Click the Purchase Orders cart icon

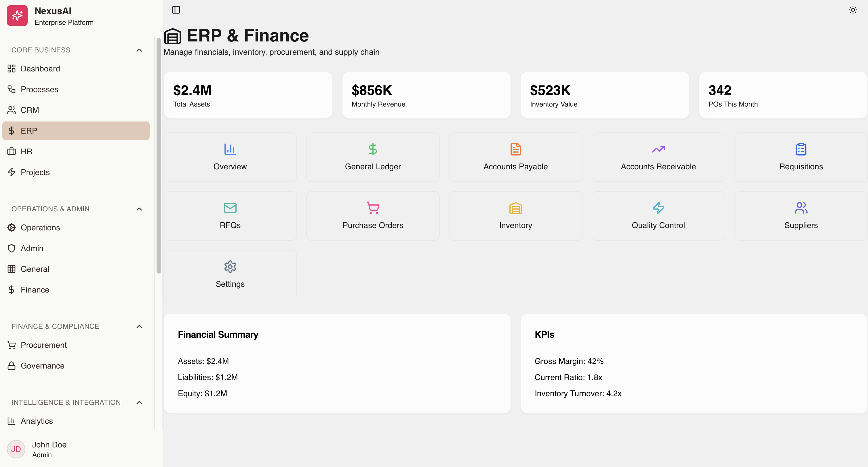(373, 208)
